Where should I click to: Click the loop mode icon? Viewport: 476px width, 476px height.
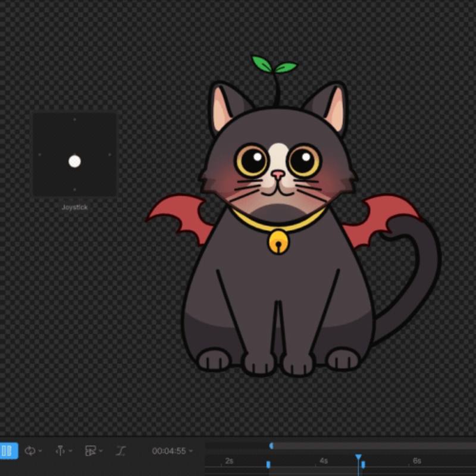click(30, 451)
